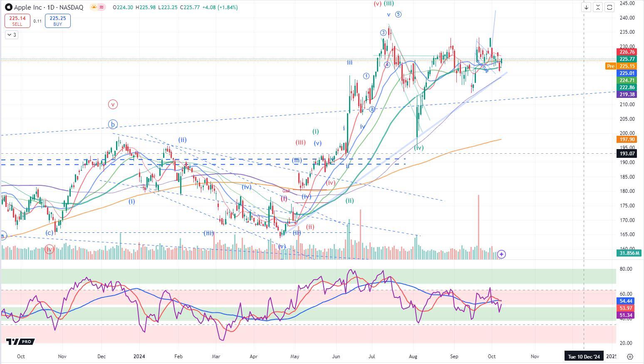Viewport: 644px width, 364px height.
Task: Click the purple sparkle event marker
Action: (501, 254)
